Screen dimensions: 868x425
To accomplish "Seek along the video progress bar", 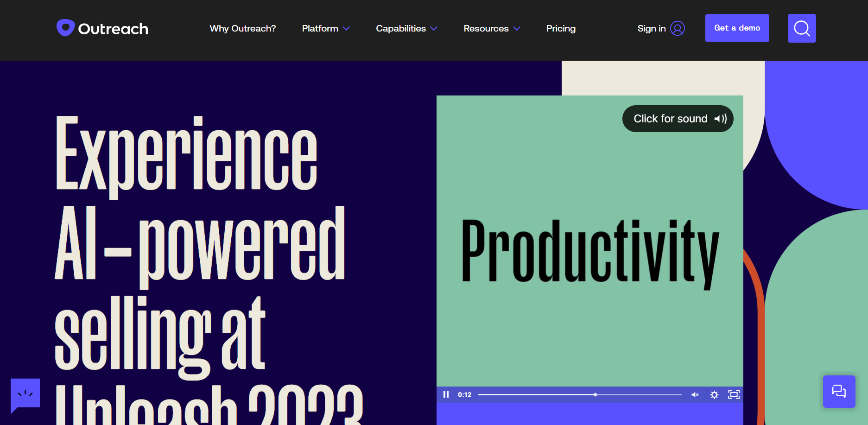I will 580,394.
